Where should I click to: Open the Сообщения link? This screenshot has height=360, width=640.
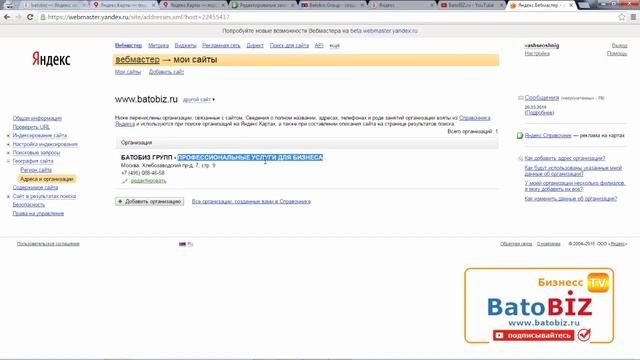click(x=542, y=98)
